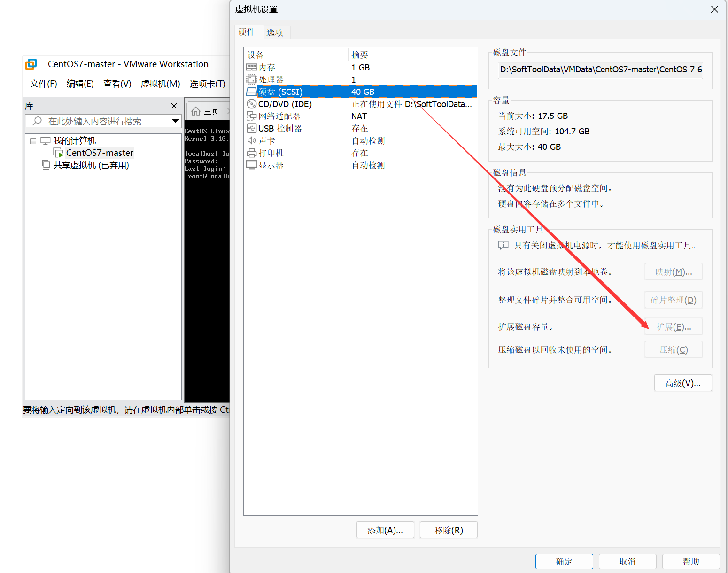This screenshot has width=728, height=573.
Task: Click the 40 GB disk summary
Action: click(363, 92)
